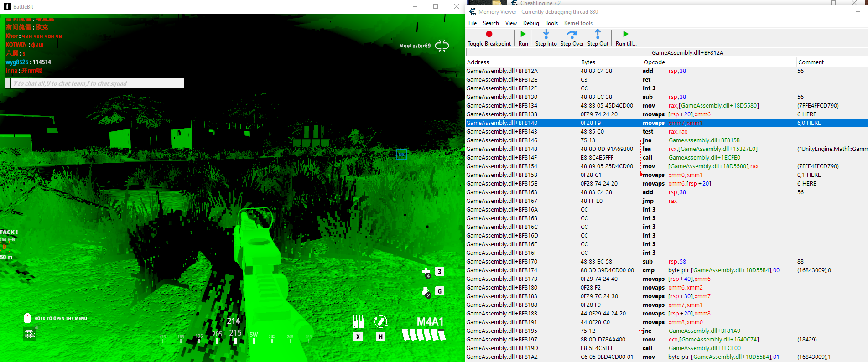Select the 'test rax,rax' instruction row
This screenshot has width=868, height=362.
pyautogui.click(x=667, y=132)
